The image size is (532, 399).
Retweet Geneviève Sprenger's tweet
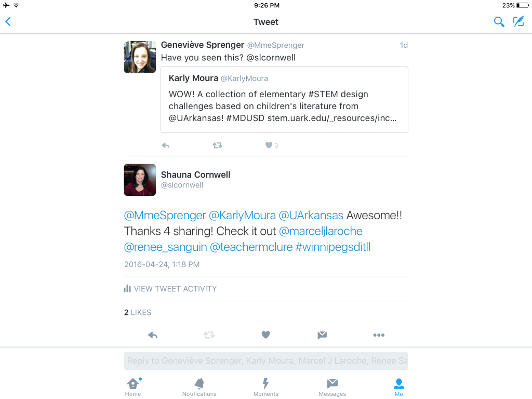point(218,145)
